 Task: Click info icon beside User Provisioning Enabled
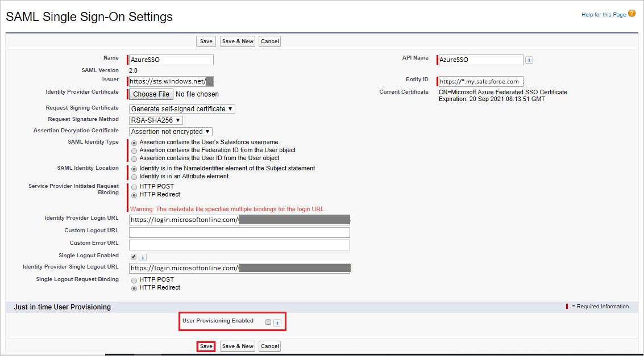point(277,322)
